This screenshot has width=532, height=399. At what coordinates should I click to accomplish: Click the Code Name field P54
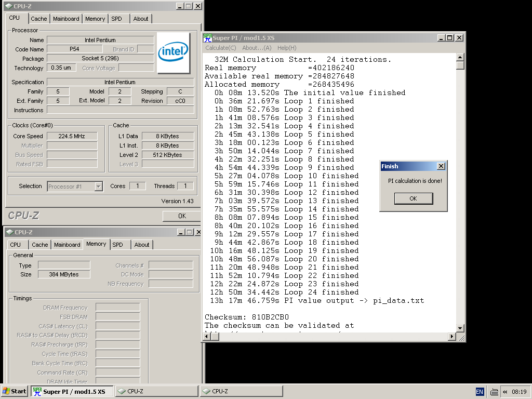(x=74, y=49)
